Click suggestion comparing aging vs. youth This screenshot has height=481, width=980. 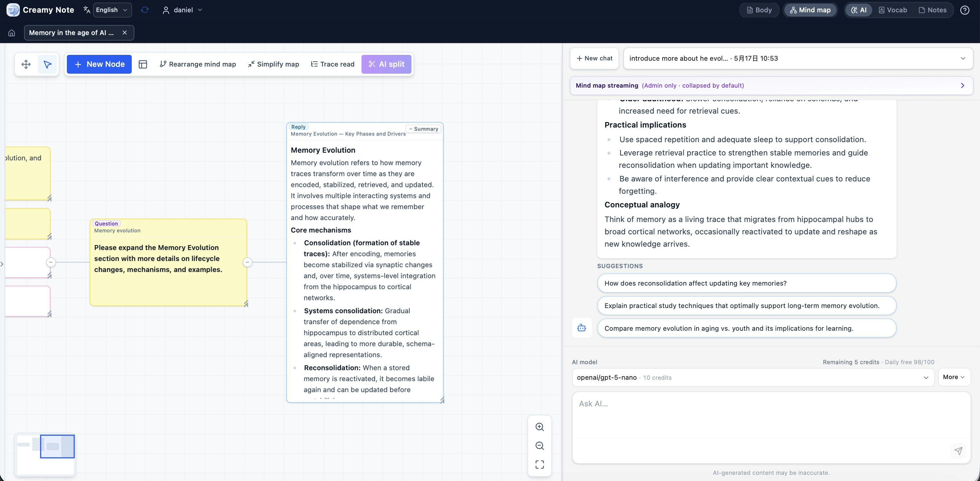(x=746, y=328)
